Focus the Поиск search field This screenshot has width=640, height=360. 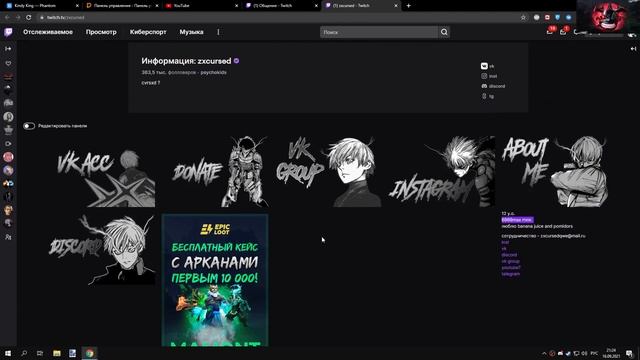[379, 32]
